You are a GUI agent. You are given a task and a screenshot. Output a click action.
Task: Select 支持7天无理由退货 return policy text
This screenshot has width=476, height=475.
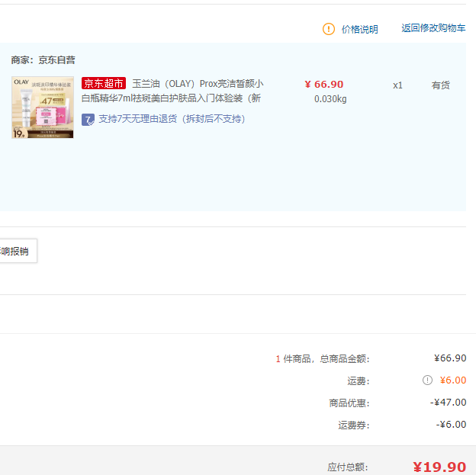coord(172,119)
